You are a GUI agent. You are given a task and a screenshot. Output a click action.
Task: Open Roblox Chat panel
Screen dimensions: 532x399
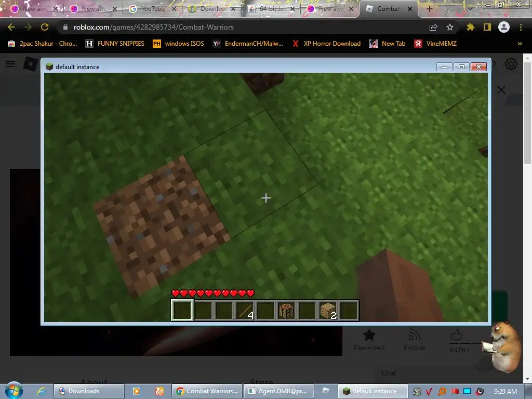click(389, 373)
